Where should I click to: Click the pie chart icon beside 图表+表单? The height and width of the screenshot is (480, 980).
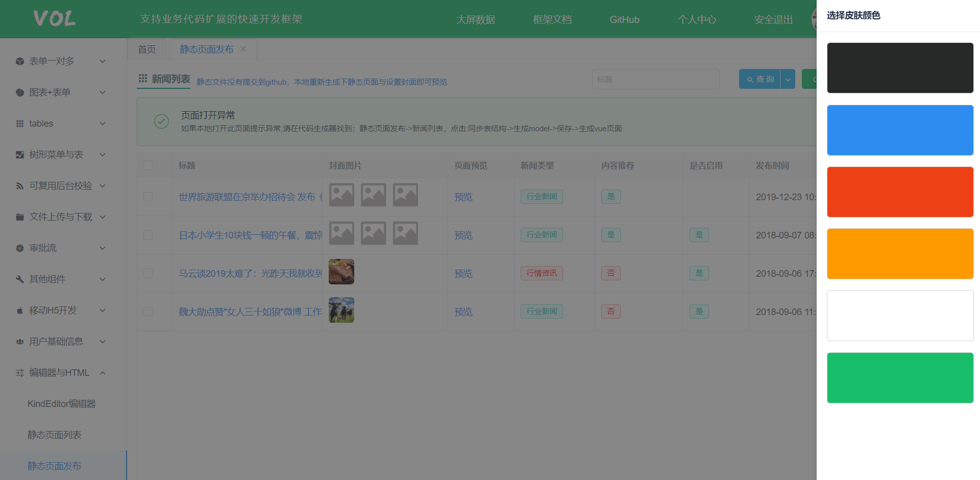coord(20,92)
